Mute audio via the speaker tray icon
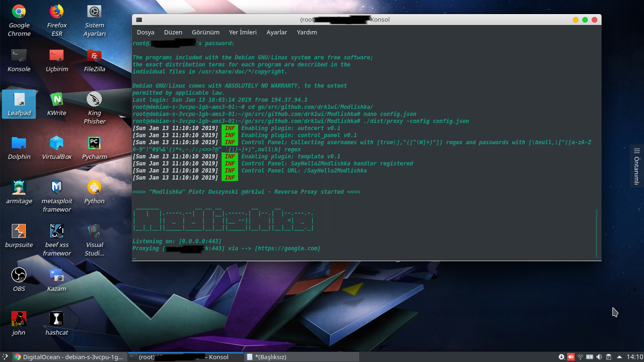Screen dimensions: 644x362 (599, 357)
